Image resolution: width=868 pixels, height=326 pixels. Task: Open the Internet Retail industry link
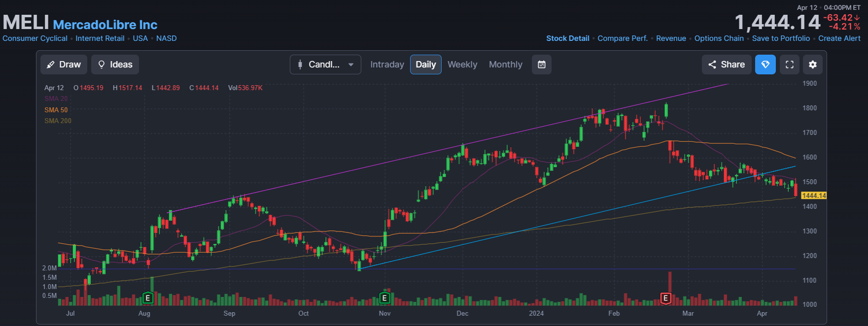[100, 38]
